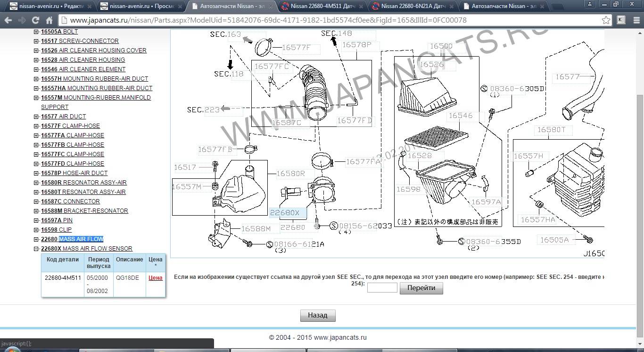
Task: Open the 16580R RESONATOR ASSY-AIR link
Action: pos(84,183)
